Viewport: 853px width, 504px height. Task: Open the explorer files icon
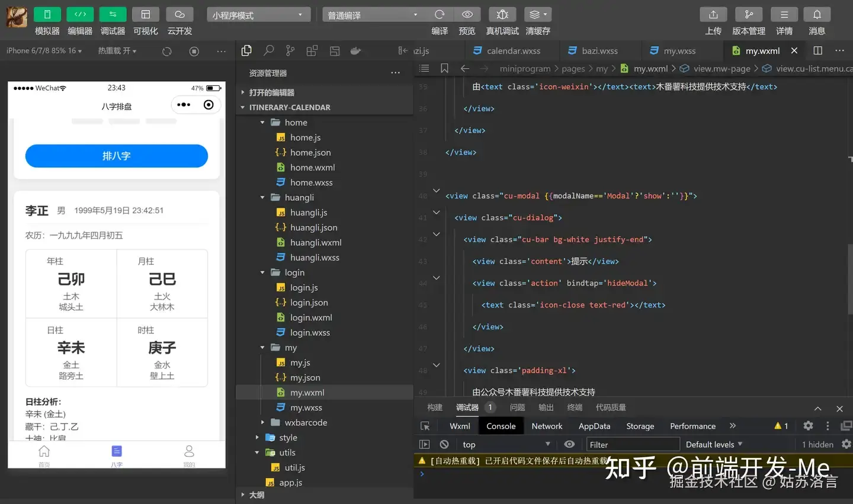[x=246, y=51]
